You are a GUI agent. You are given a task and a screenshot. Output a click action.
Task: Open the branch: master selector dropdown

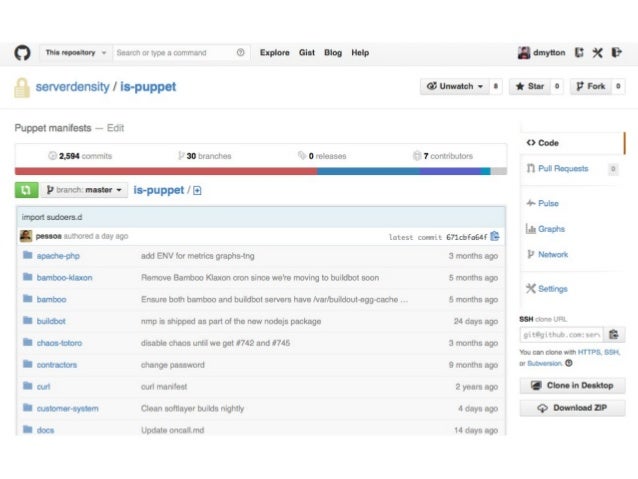[x=84, y=190]
